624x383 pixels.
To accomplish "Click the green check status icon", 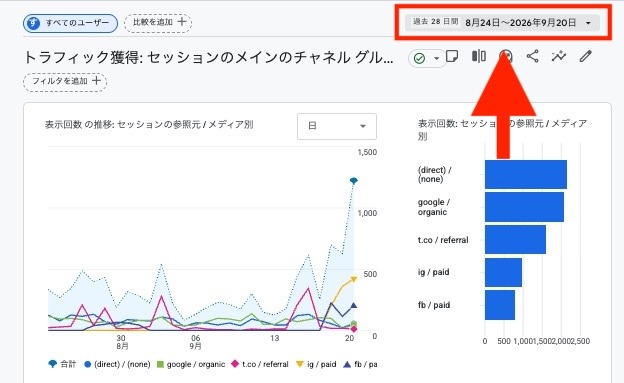I will pos(419,59).
